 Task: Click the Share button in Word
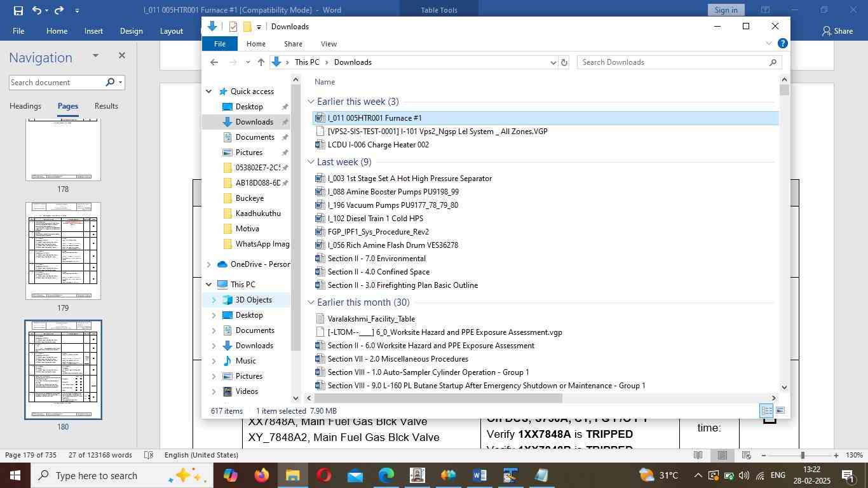[x=837, y=31]
